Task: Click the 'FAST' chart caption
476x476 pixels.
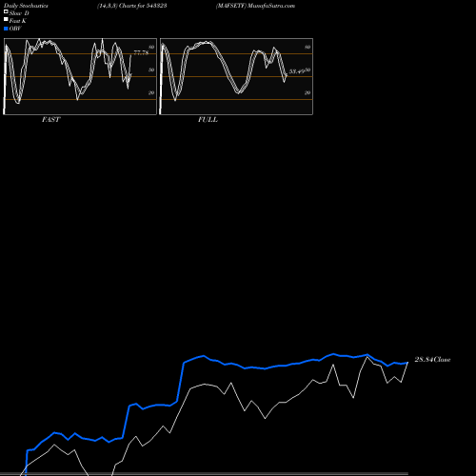Action: (x=50, y=120)
